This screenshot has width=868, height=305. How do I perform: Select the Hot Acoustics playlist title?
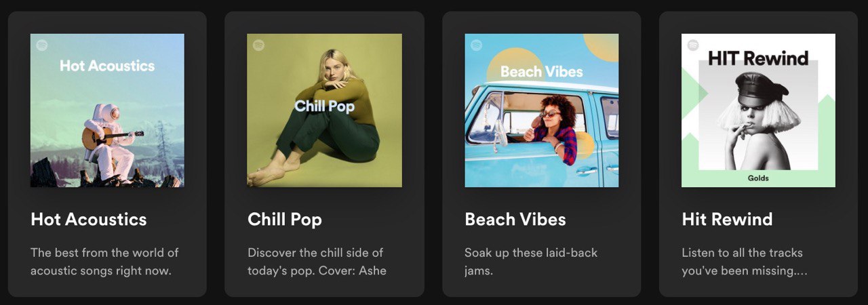[89, 220]
